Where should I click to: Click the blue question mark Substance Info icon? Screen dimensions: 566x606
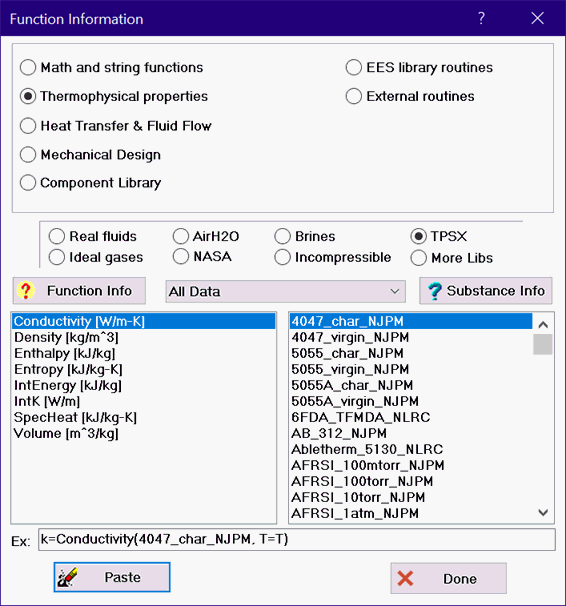click(435, 291)
